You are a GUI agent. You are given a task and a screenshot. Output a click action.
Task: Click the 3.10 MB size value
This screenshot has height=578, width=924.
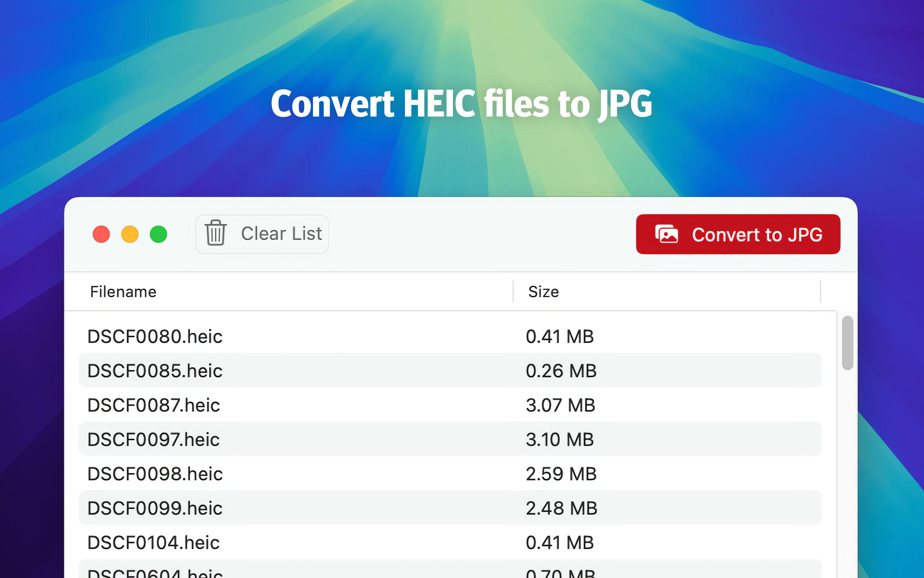560,440
